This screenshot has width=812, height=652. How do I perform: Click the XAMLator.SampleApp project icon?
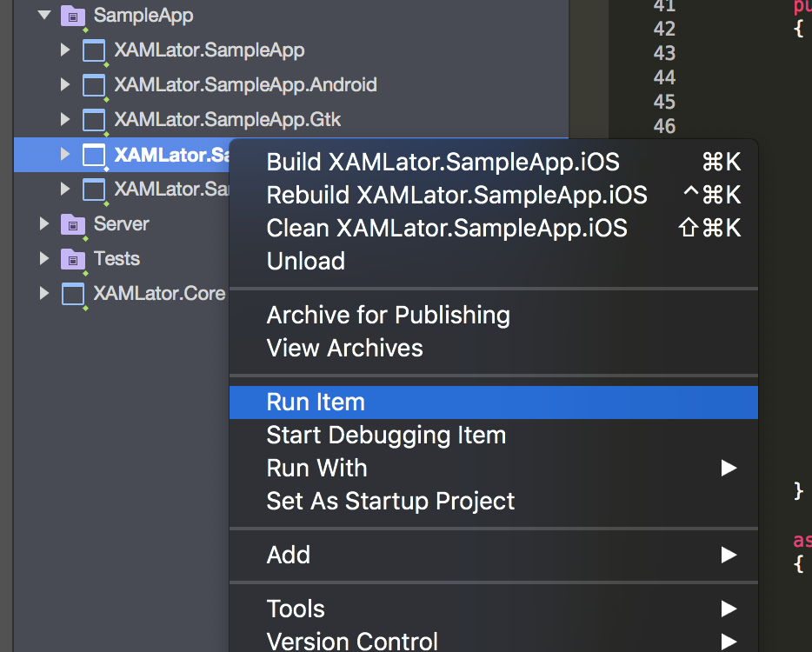(93, 50)
